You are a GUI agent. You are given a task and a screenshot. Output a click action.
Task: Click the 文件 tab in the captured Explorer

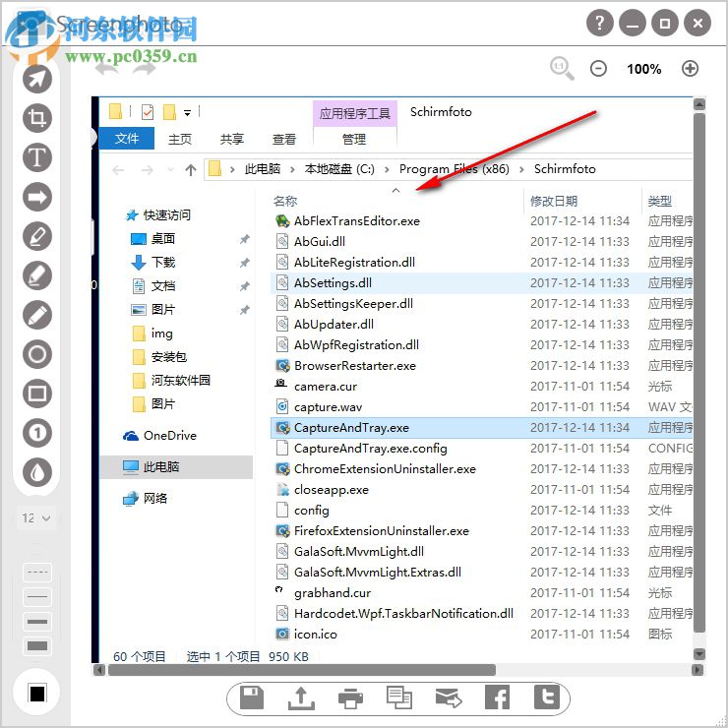[x=127, y=139]
